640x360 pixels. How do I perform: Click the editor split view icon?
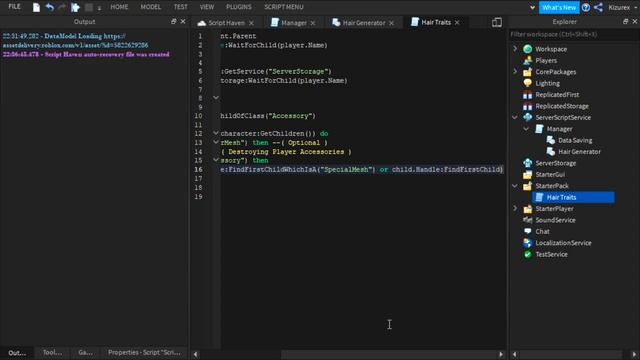497,22
